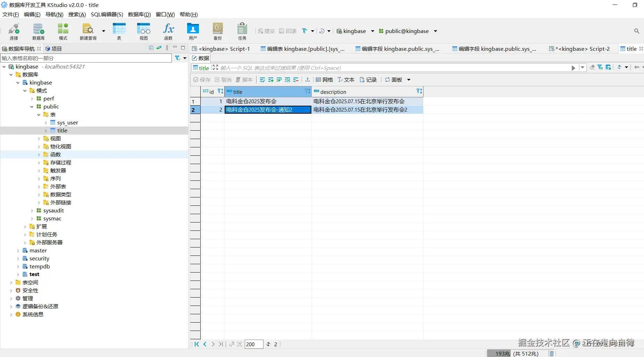The width and height of the screenshot is (644, 357).
Task: Click the search magnifier icon at top right
Action: [x=636, y=31]
